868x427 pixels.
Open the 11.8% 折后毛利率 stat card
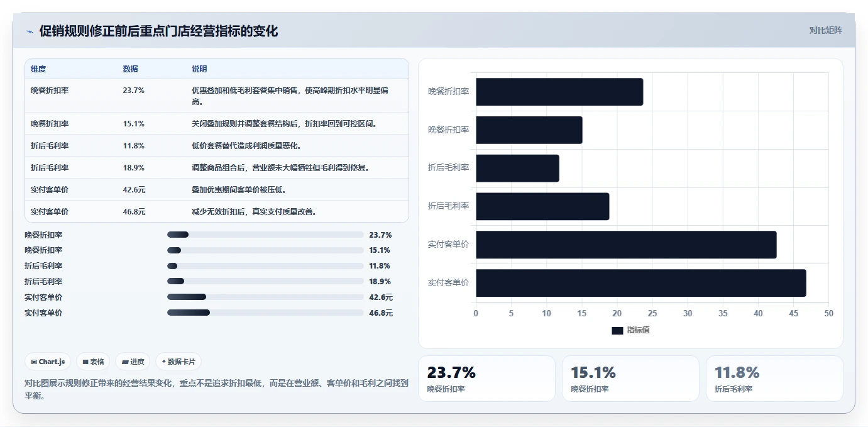[x=774, y=379]
